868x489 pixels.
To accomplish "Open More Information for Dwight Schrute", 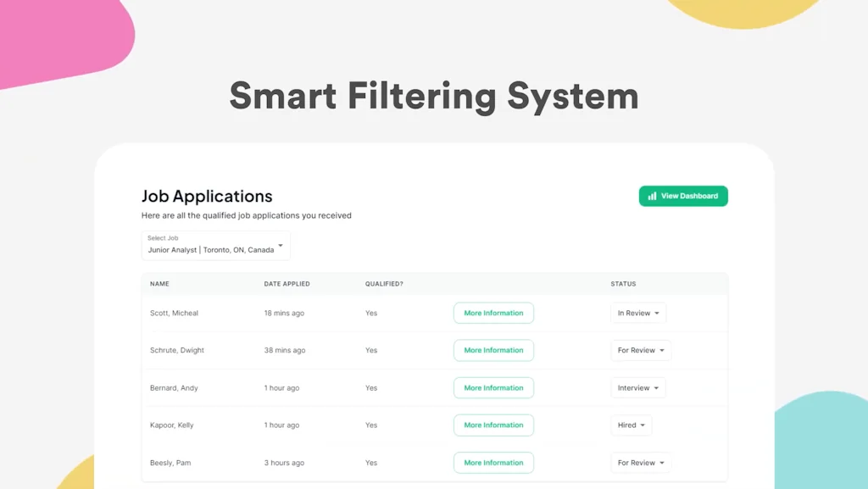I will click(493, 350).
